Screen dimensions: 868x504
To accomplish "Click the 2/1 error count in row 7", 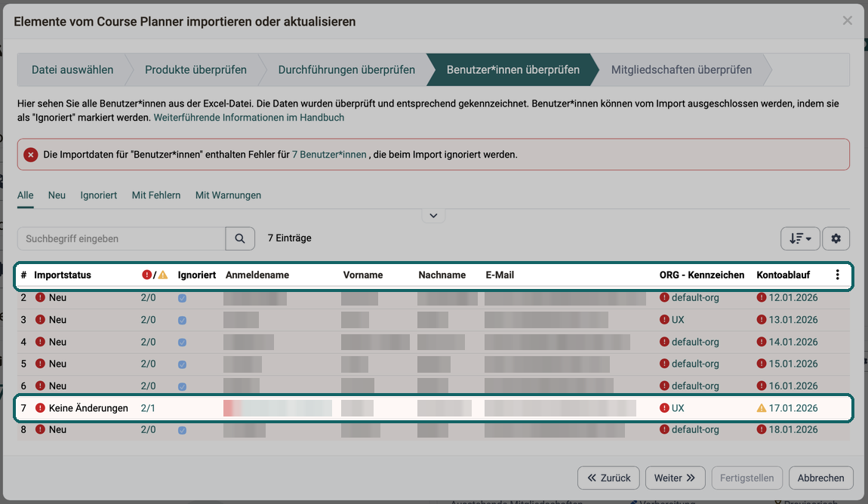I will (148, 408).
